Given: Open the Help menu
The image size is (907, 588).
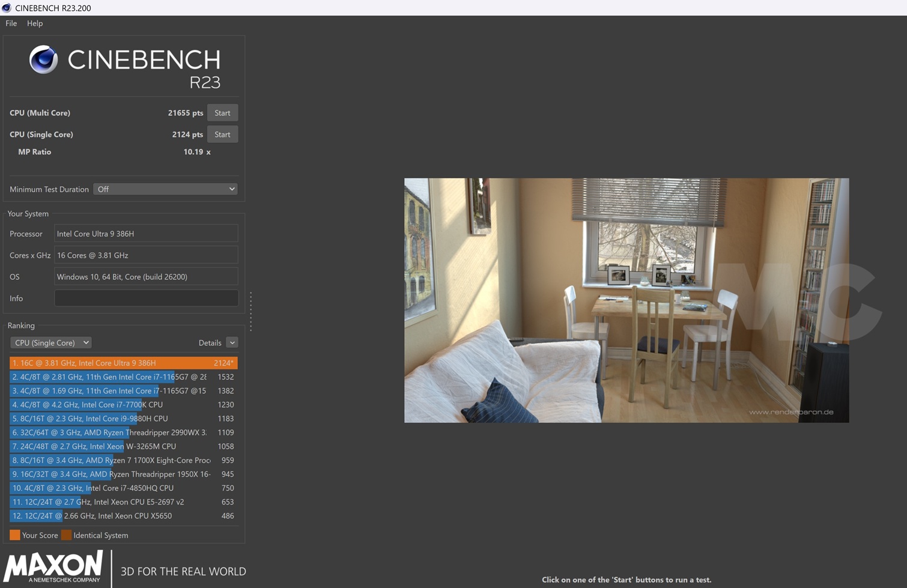Looking at the screenshot, I should (35, 23).
